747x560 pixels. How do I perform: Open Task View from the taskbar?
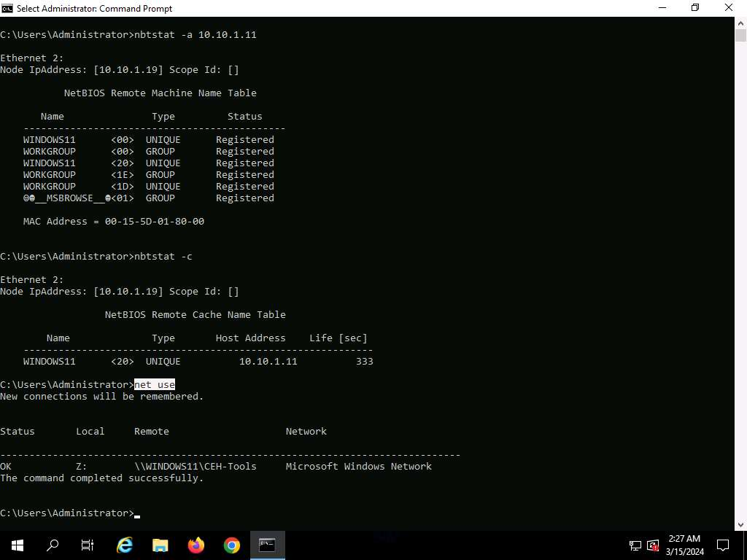88,545
